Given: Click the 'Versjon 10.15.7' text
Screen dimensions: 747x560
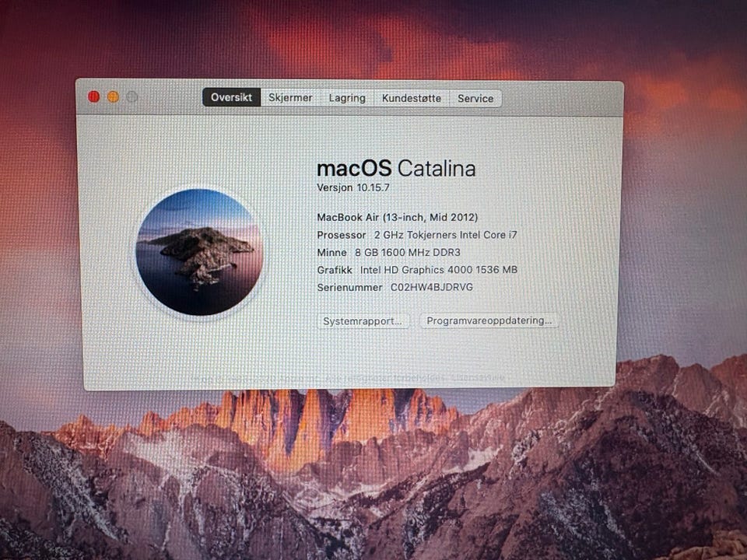Looking at the screenshot, I should click(x=353, y=187).
